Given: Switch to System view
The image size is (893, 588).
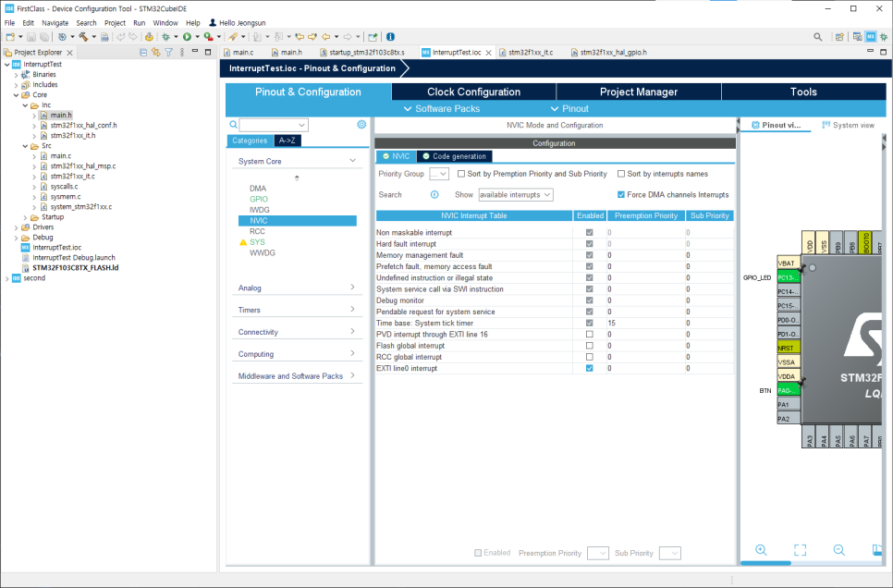Looking at the screenshot, I should point(848,125).
